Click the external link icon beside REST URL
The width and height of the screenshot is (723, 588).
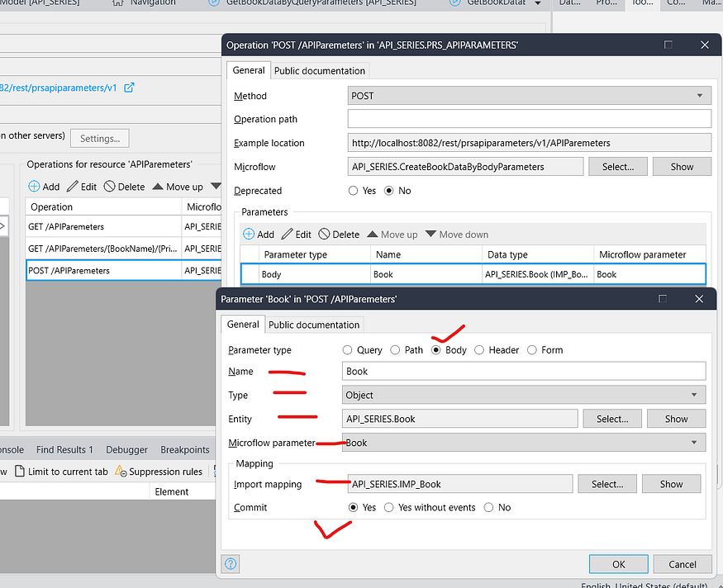129,88
